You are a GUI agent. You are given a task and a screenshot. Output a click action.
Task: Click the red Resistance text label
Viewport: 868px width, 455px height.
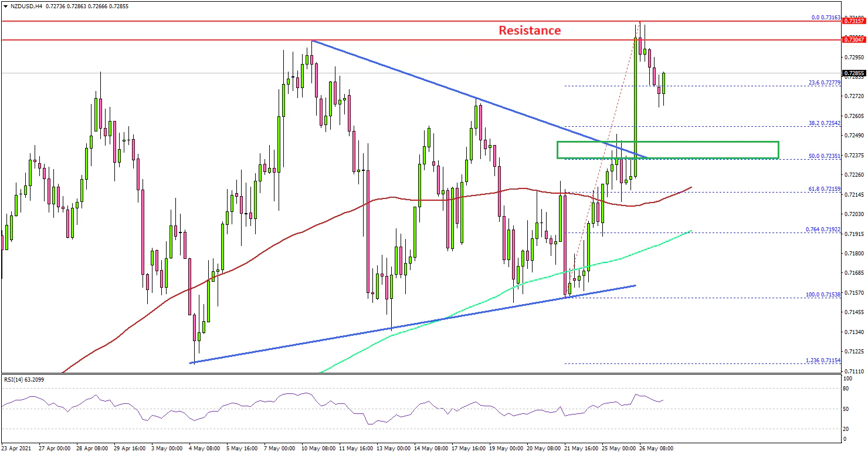(530, 31)
